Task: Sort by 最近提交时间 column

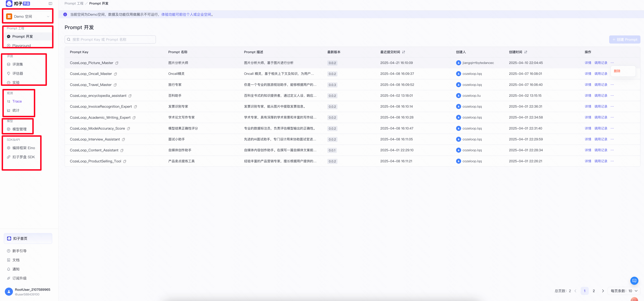Action: click(403, 52)
